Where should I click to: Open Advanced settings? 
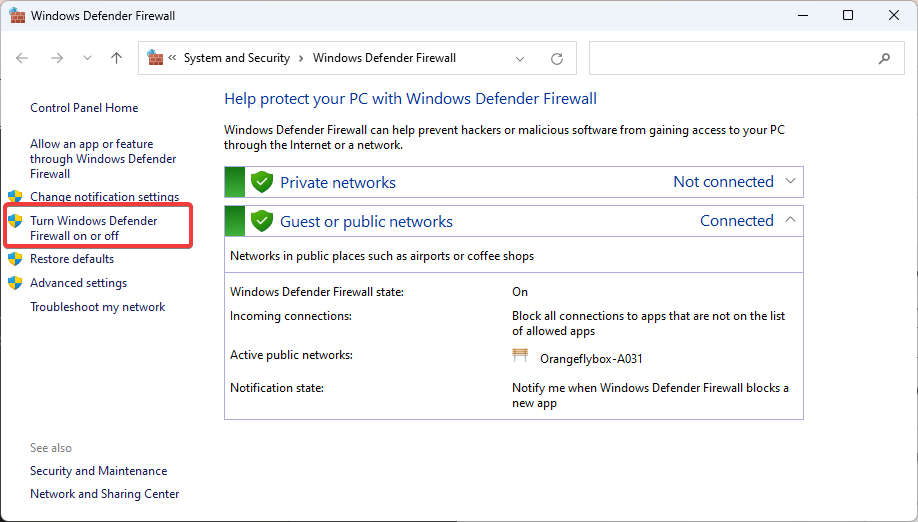point(78,283)
